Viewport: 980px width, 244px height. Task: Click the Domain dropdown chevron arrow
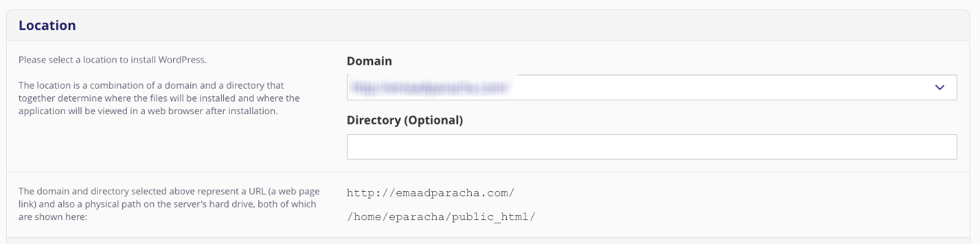(x=939, y=87)
